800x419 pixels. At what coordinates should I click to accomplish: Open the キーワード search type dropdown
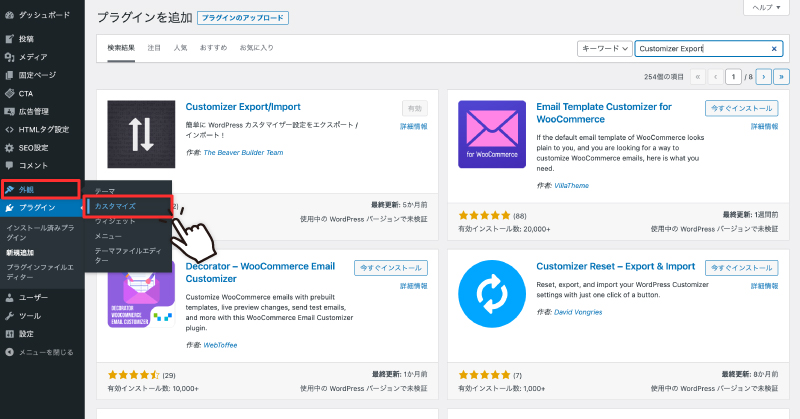tap(605, 48)
